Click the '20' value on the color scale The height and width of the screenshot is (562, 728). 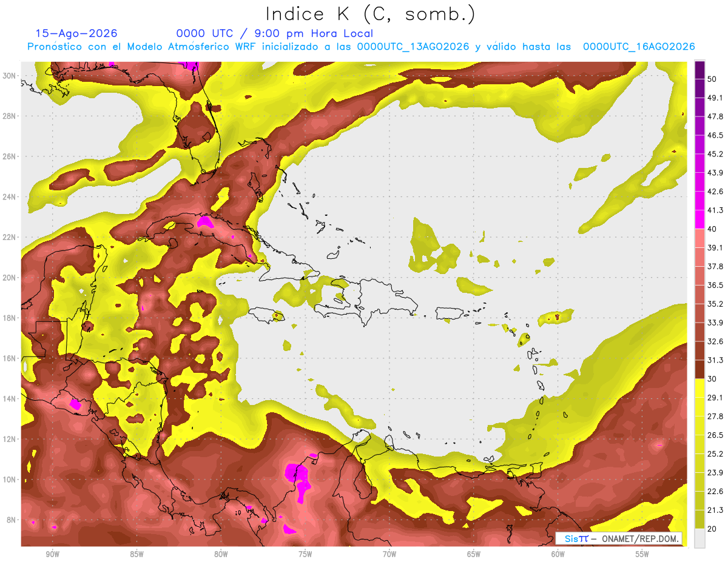point(713,529)
